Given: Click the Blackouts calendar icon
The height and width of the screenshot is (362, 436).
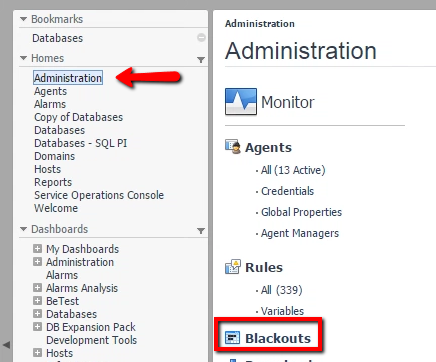Looking at the screenshot, I should (x=232, y=338).
